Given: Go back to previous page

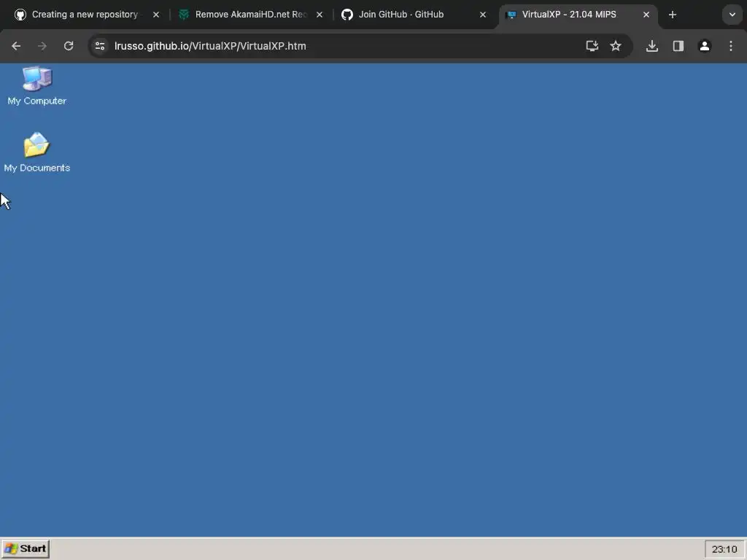Looking at the screenshot, I should point(16,46).
